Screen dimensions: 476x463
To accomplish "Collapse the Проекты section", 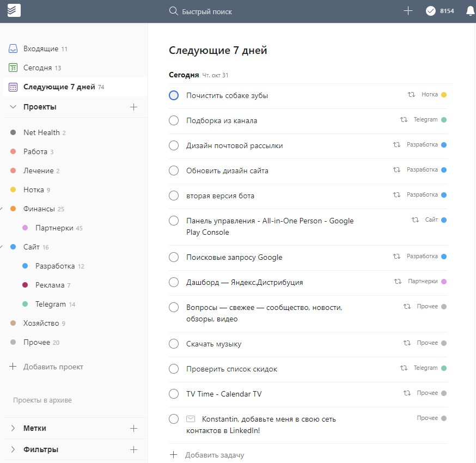I will [x=13, y=107].
